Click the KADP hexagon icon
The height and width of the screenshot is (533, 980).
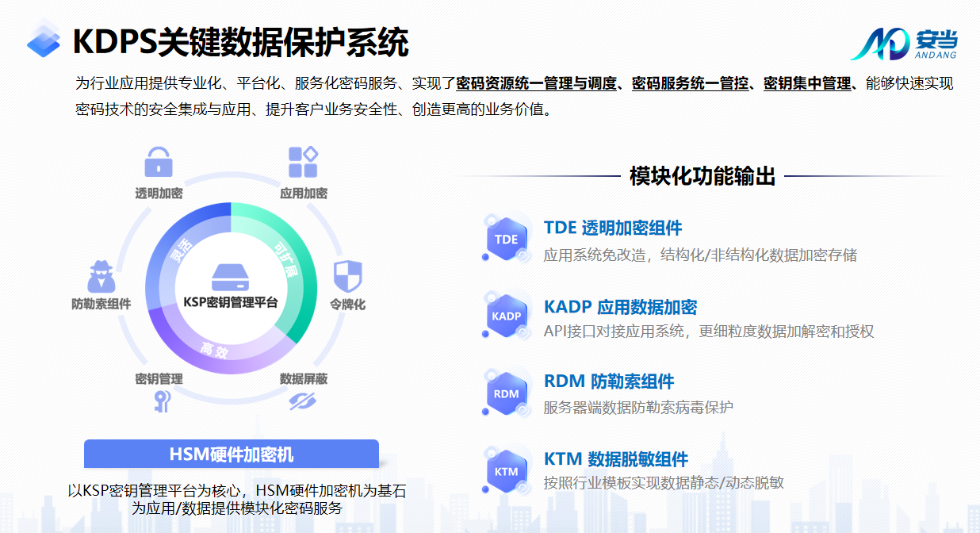click(506, 316)
